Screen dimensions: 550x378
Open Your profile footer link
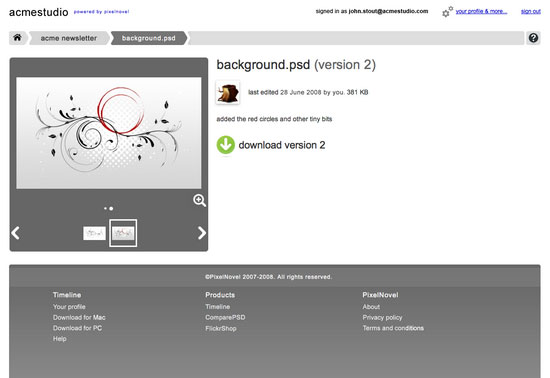click(x=69, y=307)
